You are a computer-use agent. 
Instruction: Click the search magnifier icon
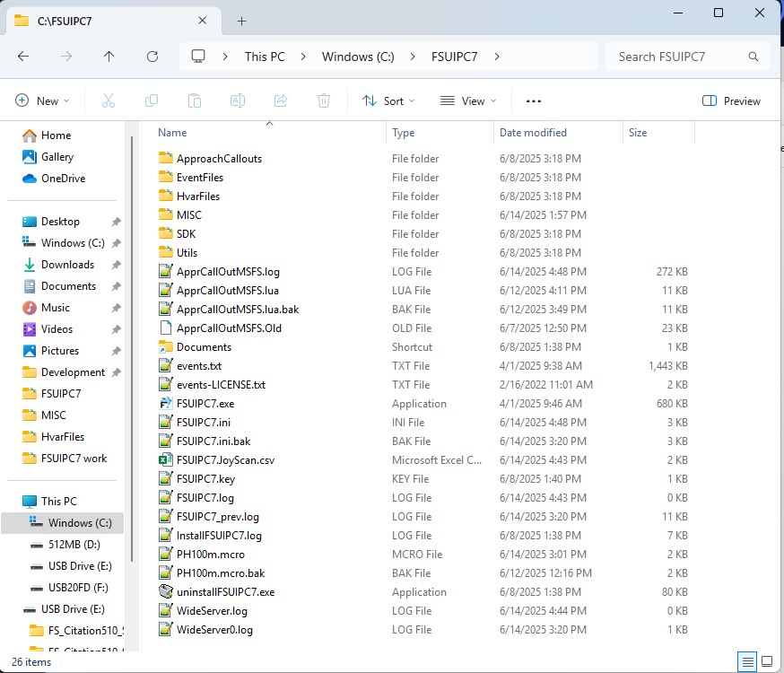pyautogui.click(x=753, y=57)
